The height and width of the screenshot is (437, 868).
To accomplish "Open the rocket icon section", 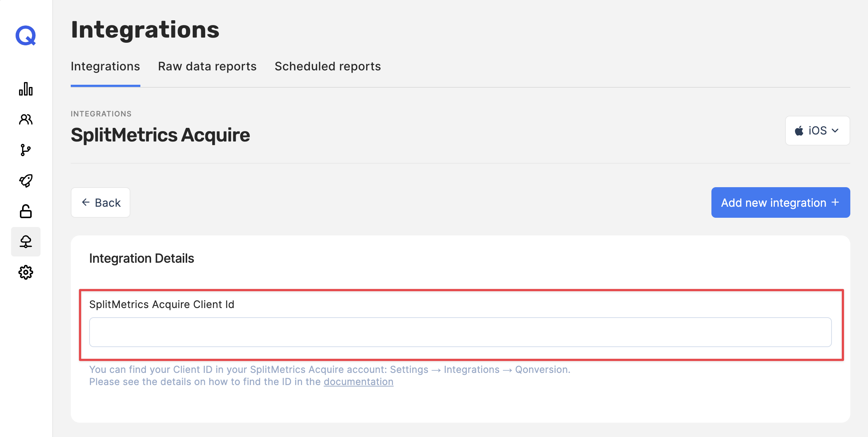I will click(x=26, y=181).
